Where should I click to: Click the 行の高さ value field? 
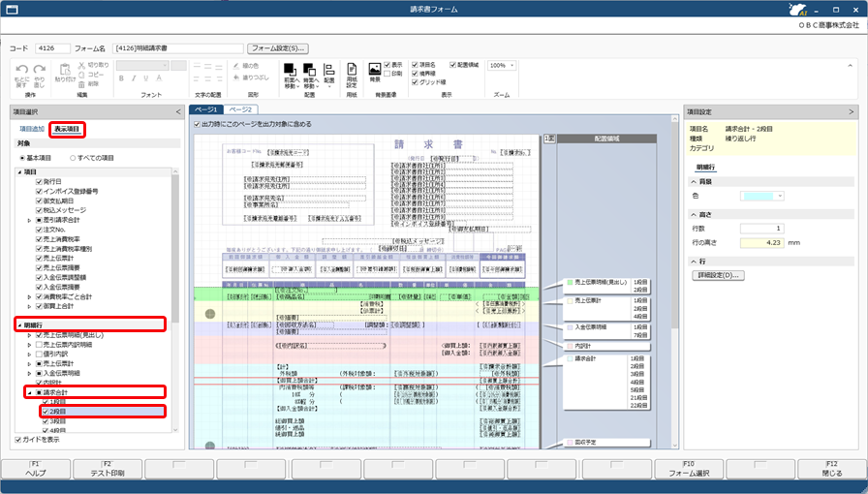coord(762,242)
